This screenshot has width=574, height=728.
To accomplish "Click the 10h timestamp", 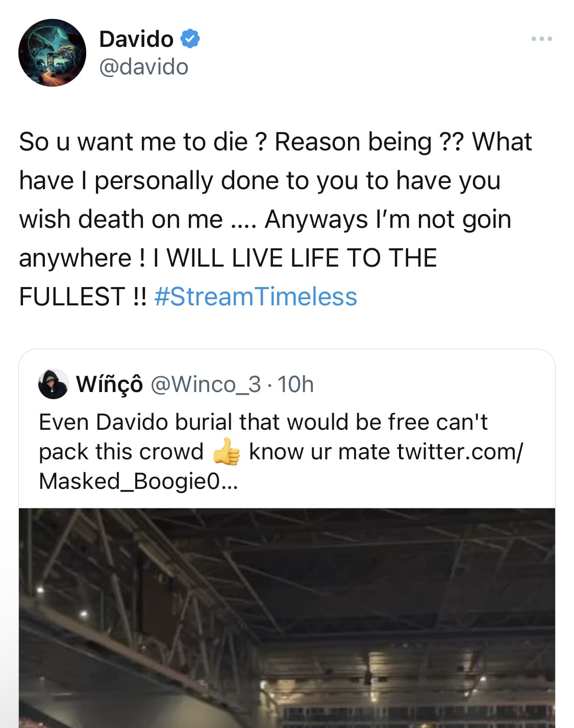I will 295,384.
